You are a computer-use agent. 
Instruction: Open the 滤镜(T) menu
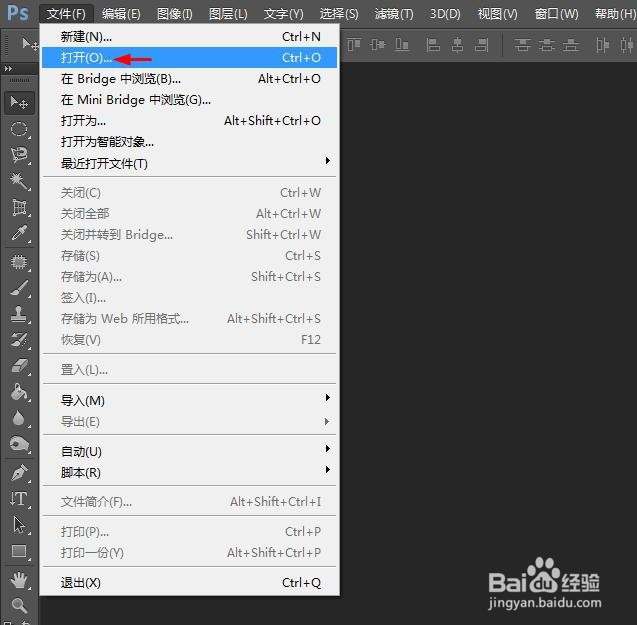pyautogui.click(x=394, y=14)
